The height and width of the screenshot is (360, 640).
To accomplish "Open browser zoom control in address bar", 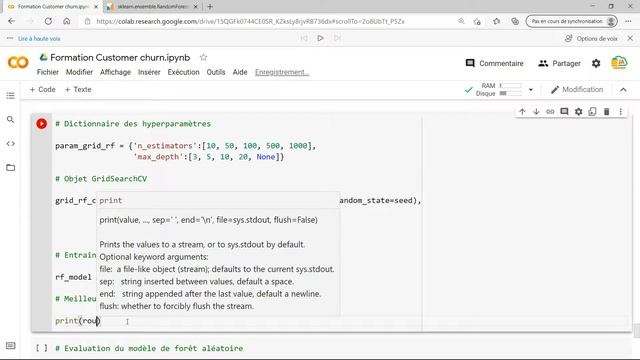I will point(461,21).
